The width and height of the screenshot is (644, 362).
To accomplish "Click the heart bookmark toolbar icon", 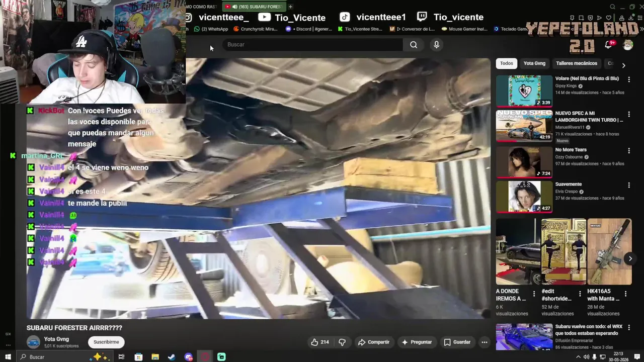I will pos(609,18).
